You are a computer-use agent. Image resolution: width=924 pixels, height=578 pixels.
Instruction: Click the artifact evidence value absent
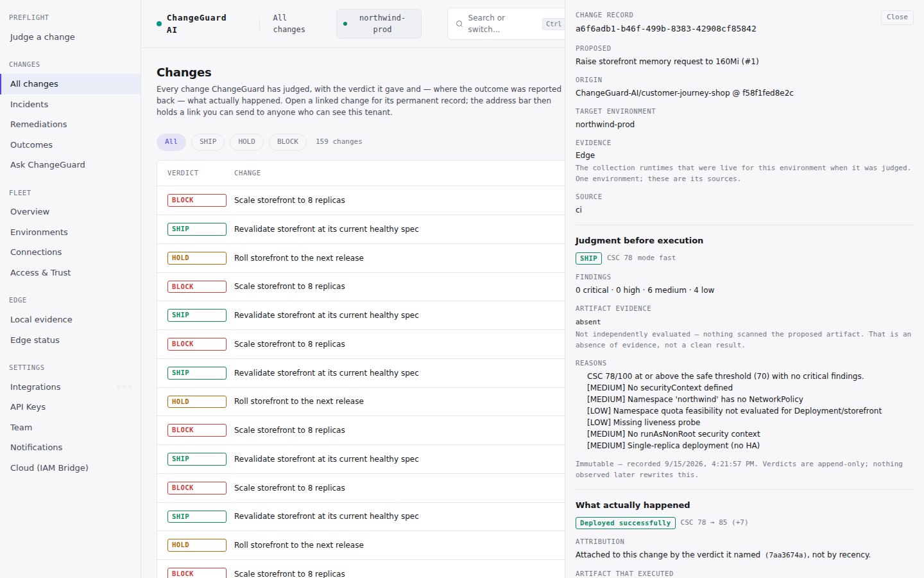(x=588, y=322)
